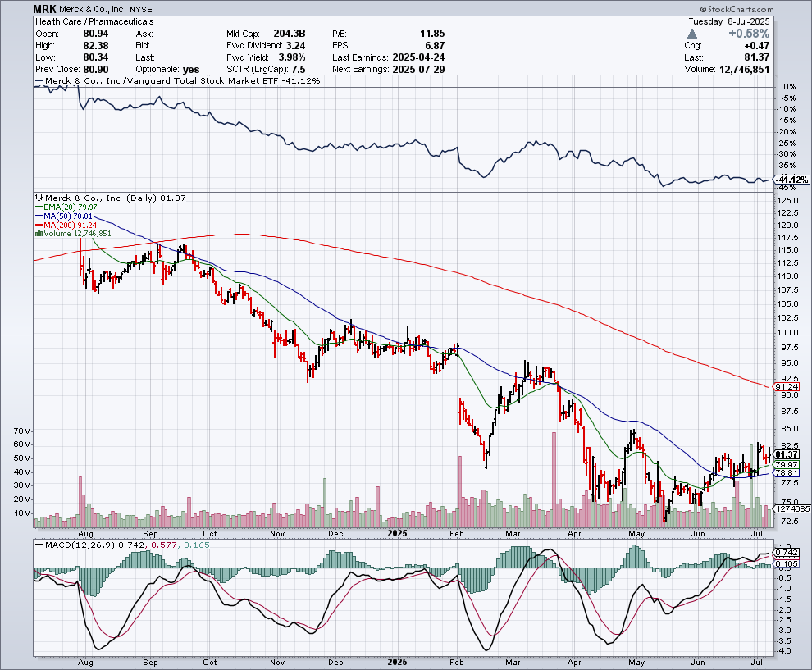The image size is (812, 670).
Task: Click the Next Earnings date 2025-07-29
Action: [x=418, y=70]
